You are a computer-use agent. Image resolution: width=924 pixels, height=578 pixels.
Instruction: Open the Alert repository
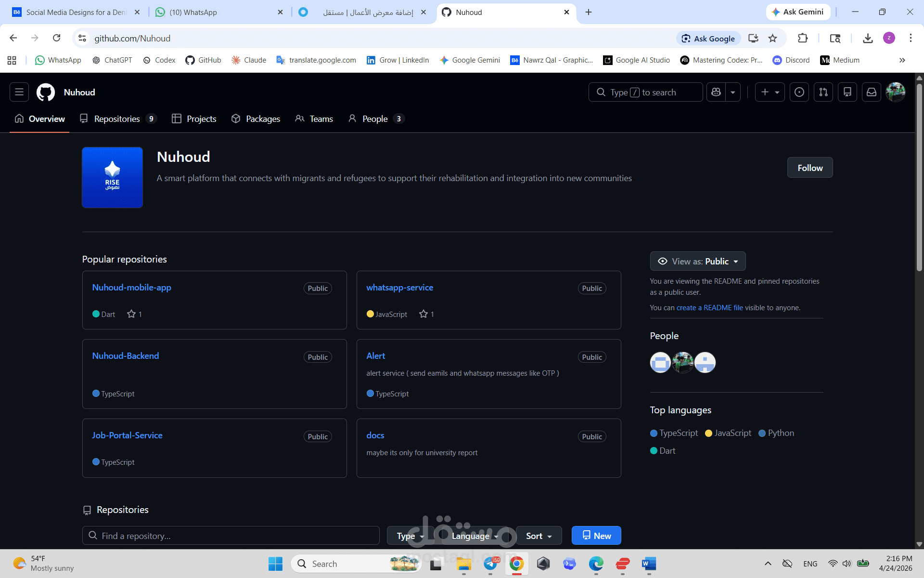point(376,356)
